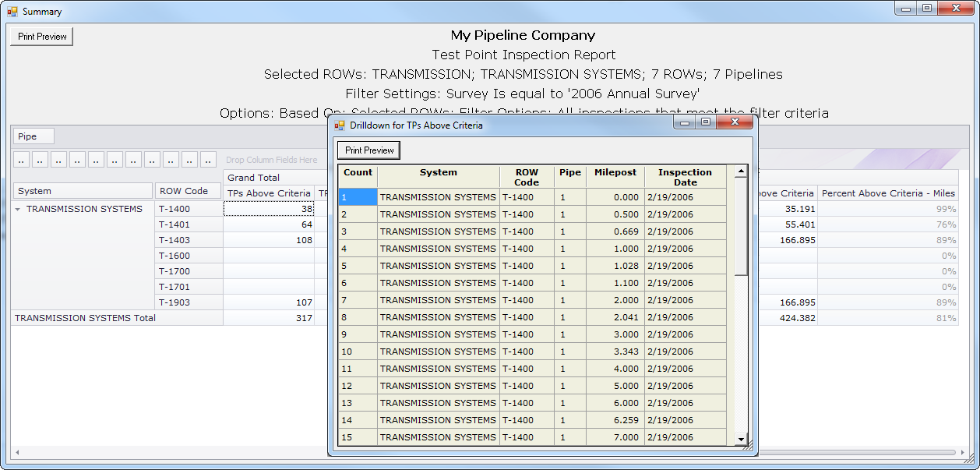Click Print Preview in the Drilldown window
980x470 pixels.
(368, 150)
